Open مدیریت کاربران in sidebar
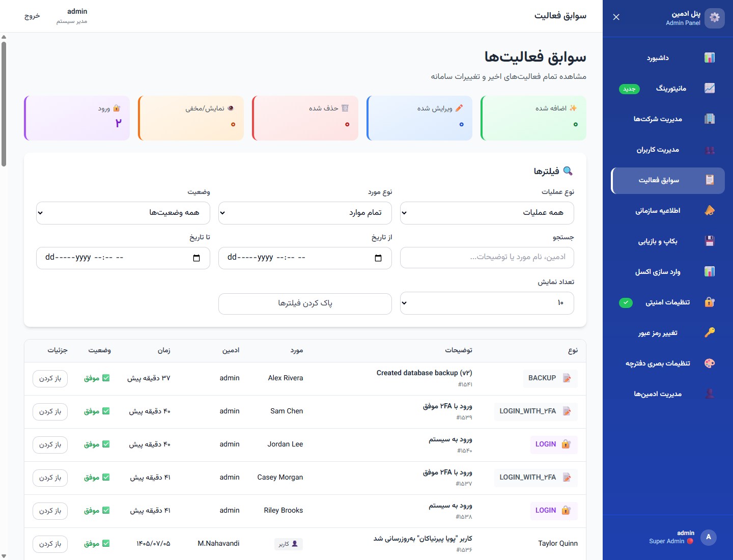This screenshot has width=733, height=560. click(x=668, y=150)
